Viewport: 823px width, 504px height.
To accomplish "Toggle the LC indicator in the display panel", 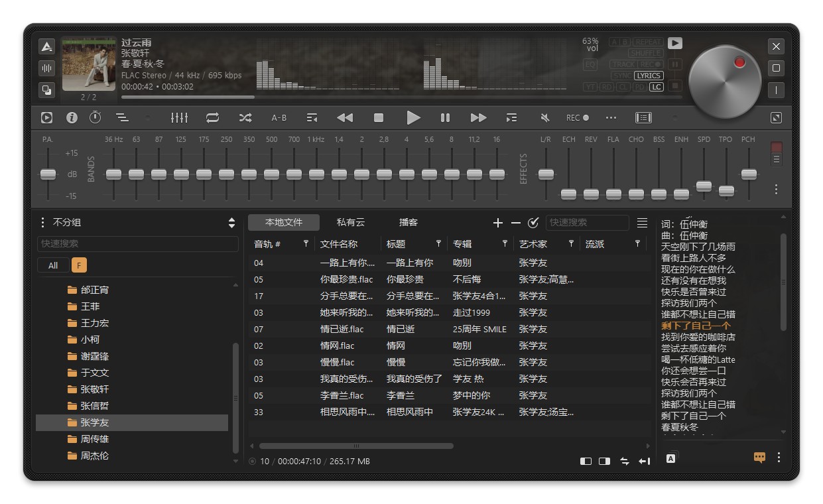I will (655, 86).
